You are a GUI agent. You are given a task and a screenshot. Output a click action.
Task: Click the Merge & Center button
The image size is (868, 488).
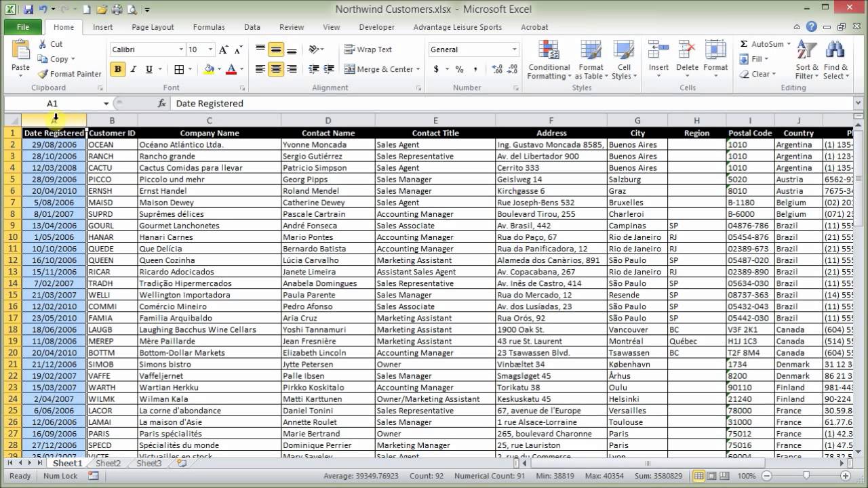pyautogui.click(x=379, y=69)
